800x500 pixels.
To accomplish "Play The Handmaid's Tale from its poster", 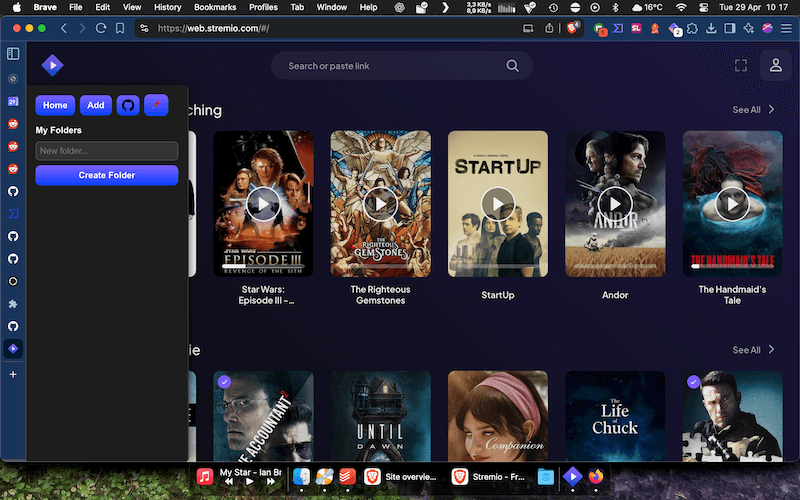I will (x=733, y=204).
